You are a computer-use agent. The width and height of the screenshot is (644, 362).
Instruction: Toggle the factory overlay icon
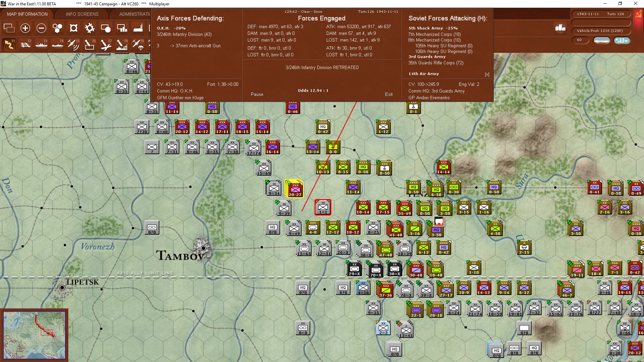[x=138, y=28]
